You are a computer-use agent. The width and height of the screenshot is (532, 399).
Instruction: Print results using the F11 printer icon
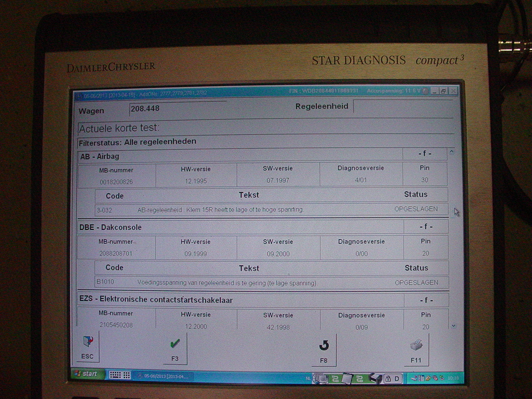[416, 350]
